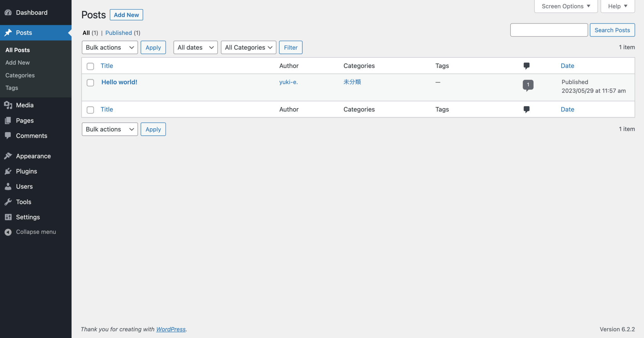644x338 pixels.
Task: Open the Hello world! post link
Action: [119, 82]
